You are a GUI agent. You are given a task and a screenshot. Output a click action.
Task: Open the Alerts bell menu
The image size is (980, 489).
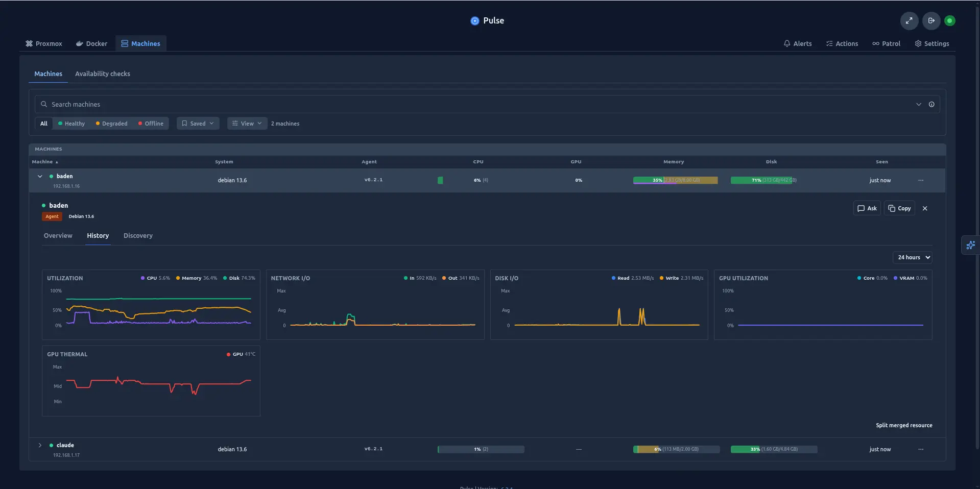pyautogui.click(x=798, y=44)
